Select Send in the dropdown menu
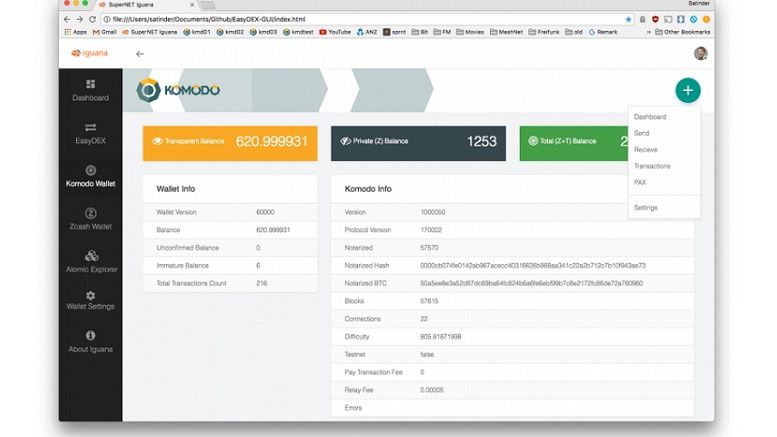 641,133
